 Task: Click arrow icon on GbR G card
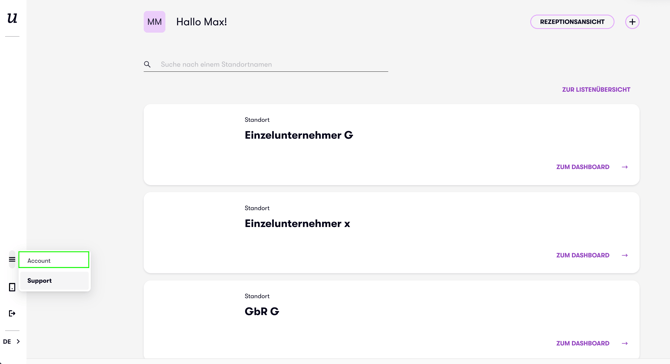click(x=625, y=343)
